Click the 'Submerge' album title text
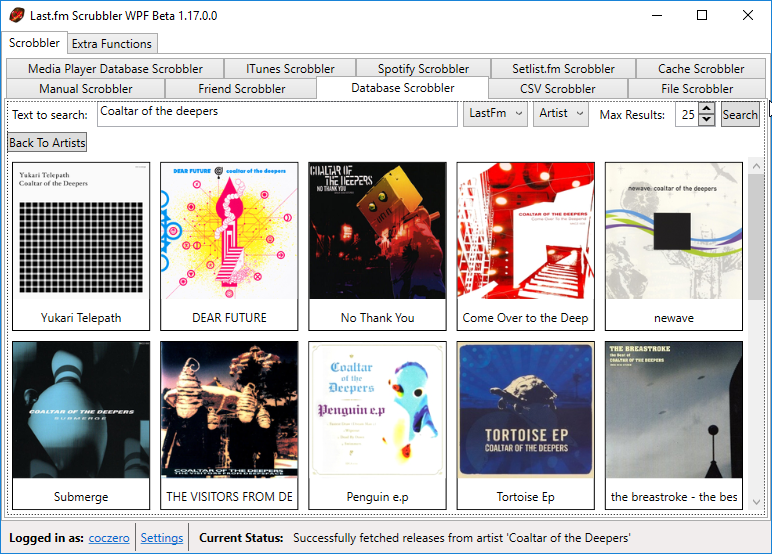This screenshot has width=772, height=554. (x=81, y=497)
